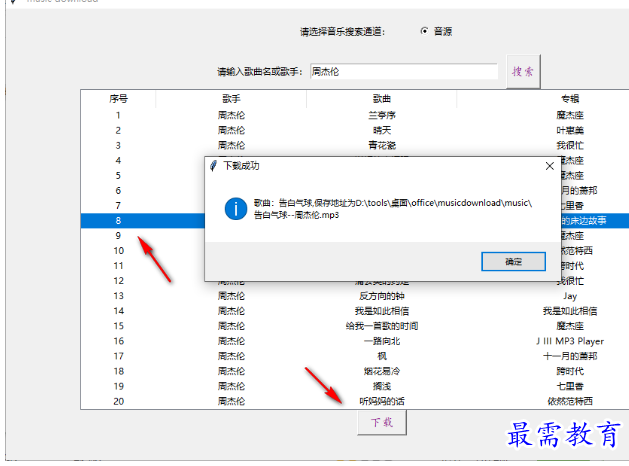Select row number 10

[x=118, y=251]
